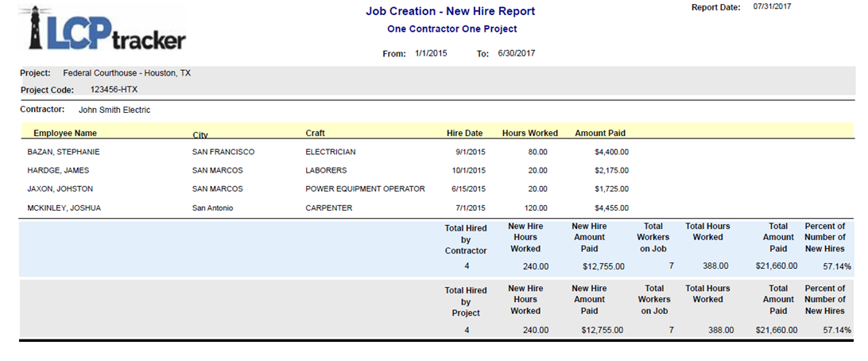
Task: Select employee JAXON, JOHSTON
Action: (60, 188)
